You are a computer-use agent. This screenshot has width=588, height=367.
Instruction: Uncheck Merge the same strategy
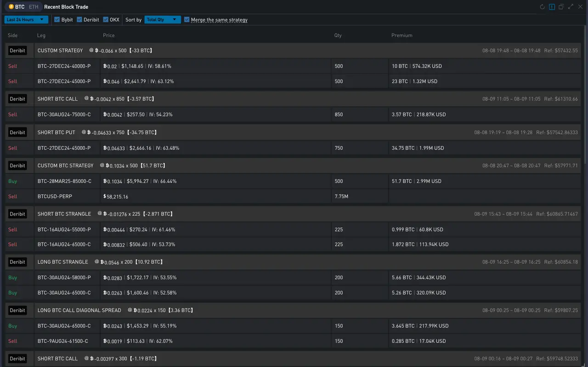tap(187, 20)
